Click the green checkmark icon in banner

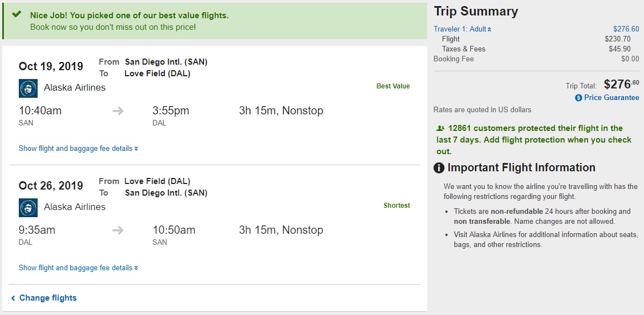click(x=17, y=14)
